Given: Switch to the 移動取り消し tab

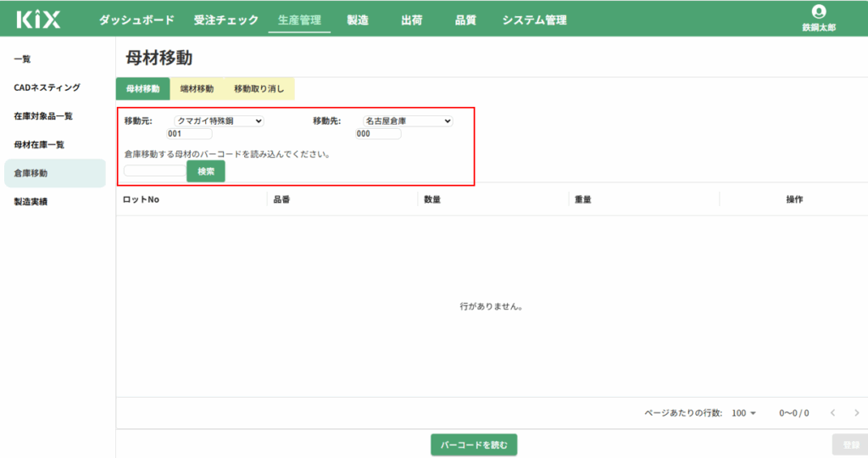Looking at the screenshot, I should [259, 88].
